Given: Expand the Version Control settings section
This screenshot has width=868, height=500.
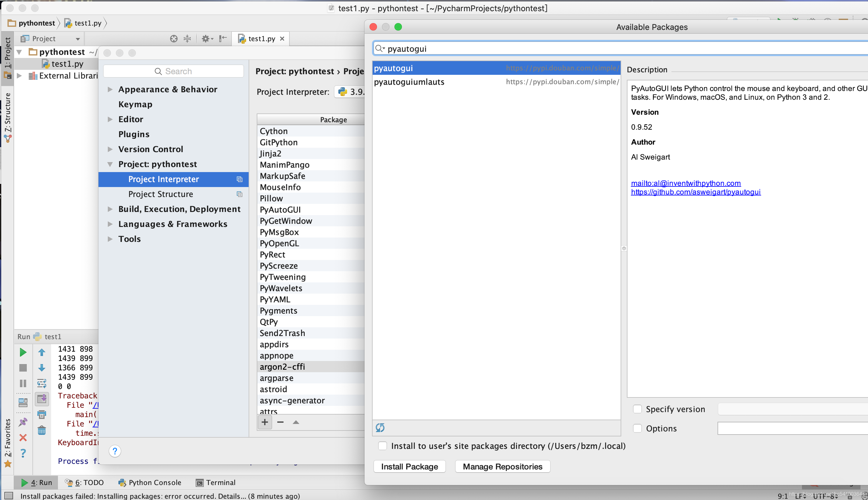Looking at the screenshot, I should tap(110, 149).
